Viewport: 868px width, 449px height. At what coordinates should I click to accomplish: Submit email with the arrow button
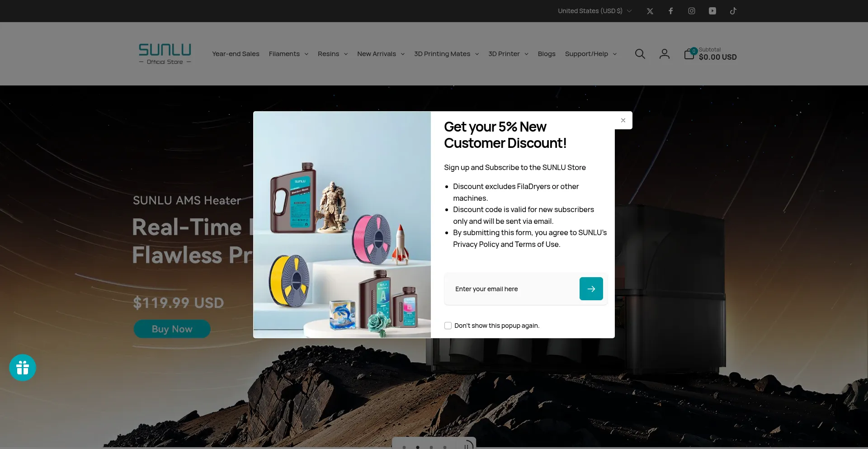tap(591, 289)
